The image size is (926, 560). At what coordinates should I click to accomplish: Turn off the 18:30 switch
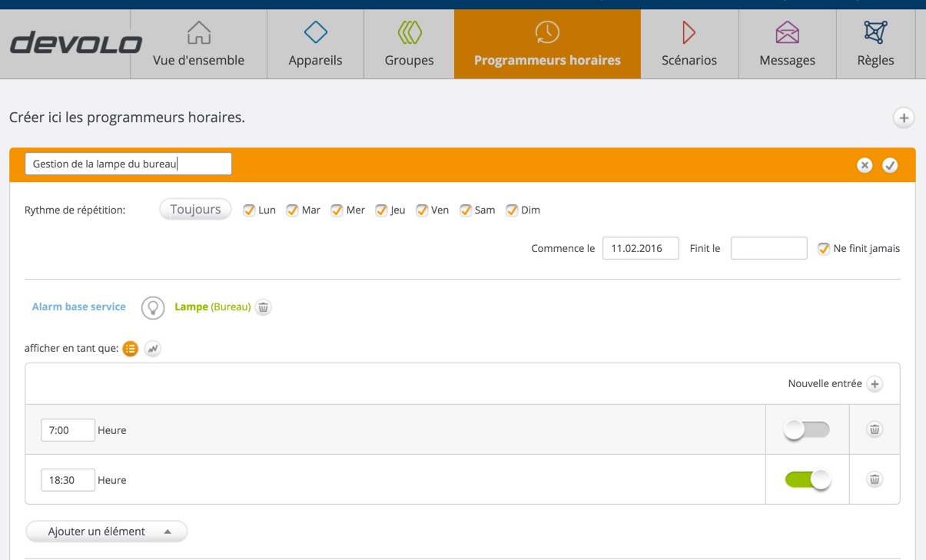coord(807,479)
